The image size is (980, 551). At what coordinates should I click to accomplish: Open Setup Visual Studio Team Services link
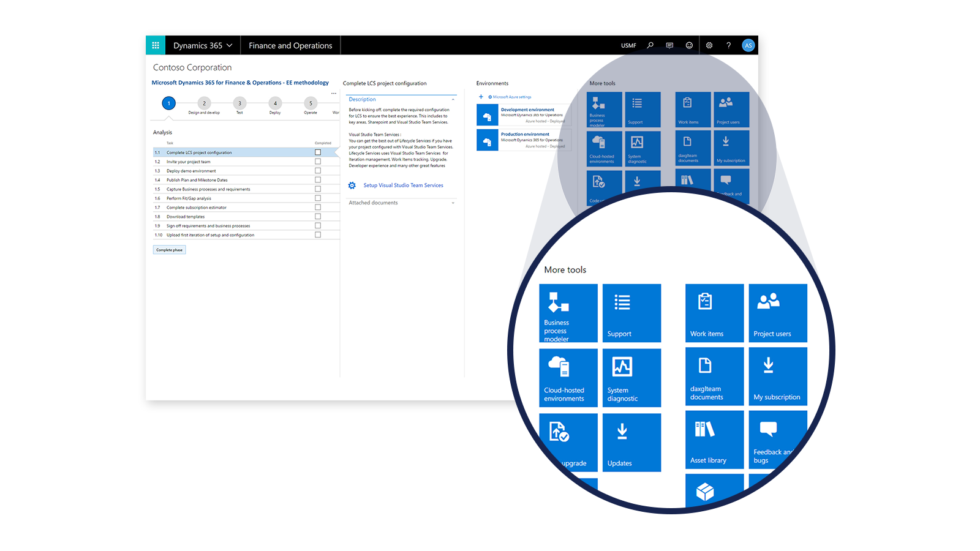[403, 186]
